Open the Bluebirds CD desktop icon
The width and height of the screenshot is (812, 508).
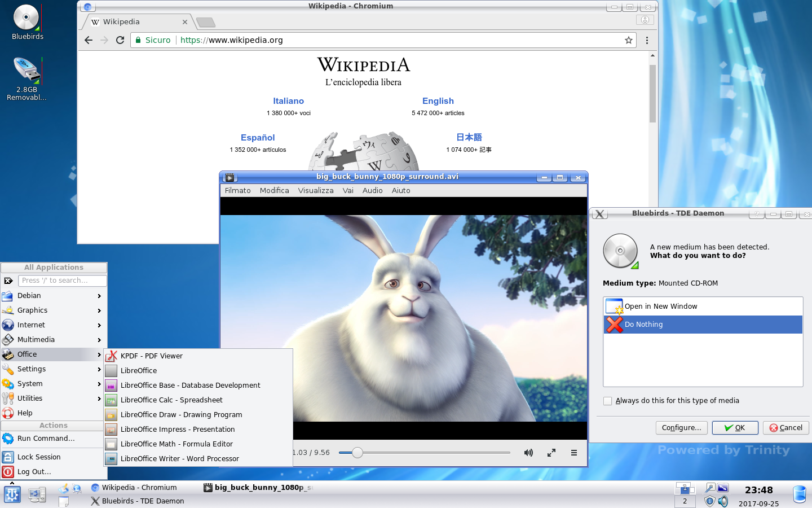coord(27,21)
